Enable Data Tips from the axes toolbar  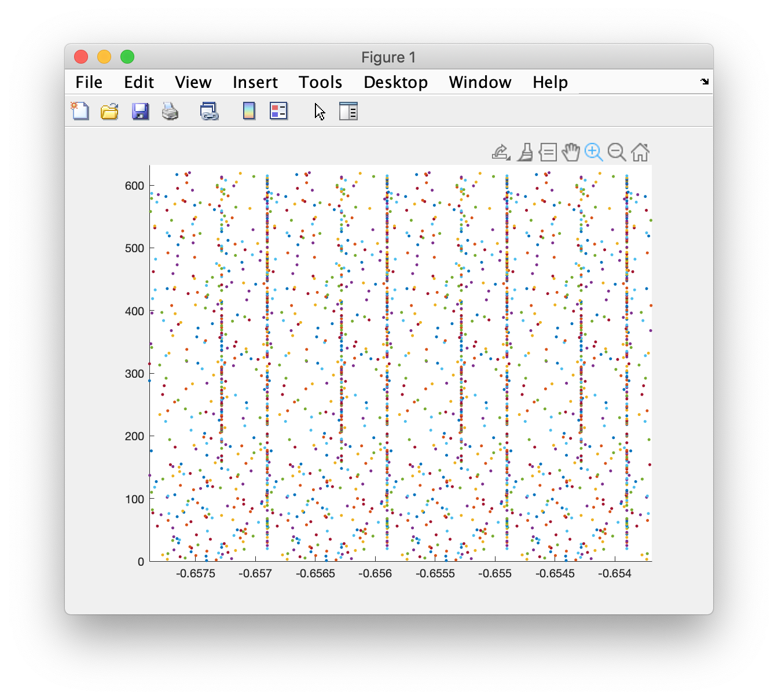546,153
